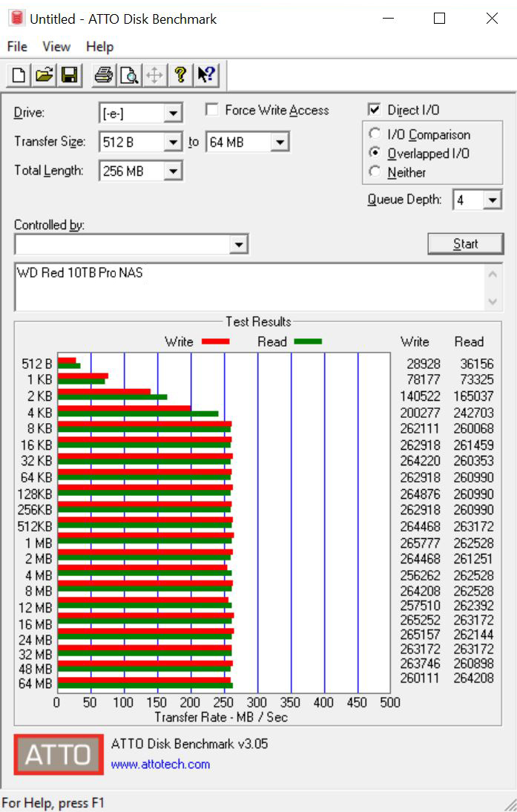
Task: Click the read value 260068
Action: coord(473,429)
